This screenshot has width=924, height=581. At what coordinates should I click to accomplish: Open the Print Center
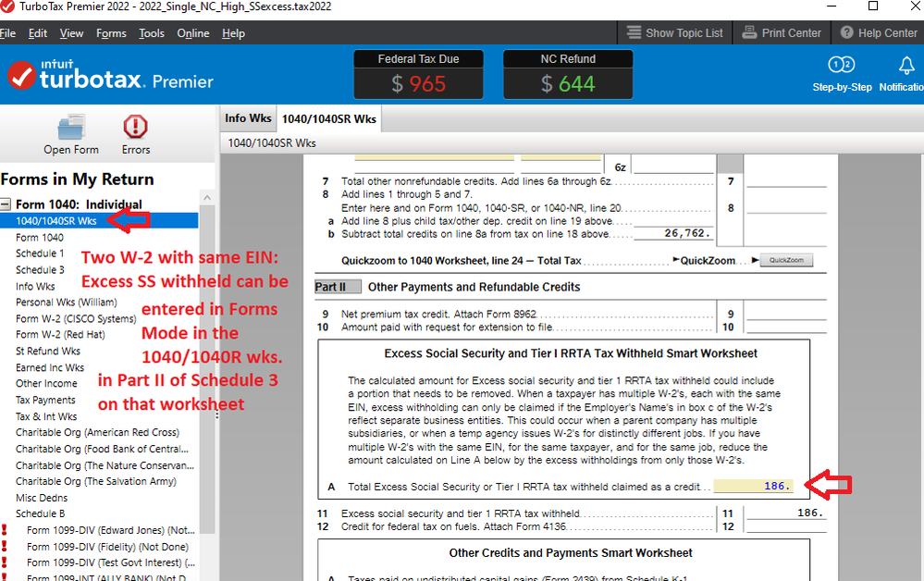click(x=782, y=32)
